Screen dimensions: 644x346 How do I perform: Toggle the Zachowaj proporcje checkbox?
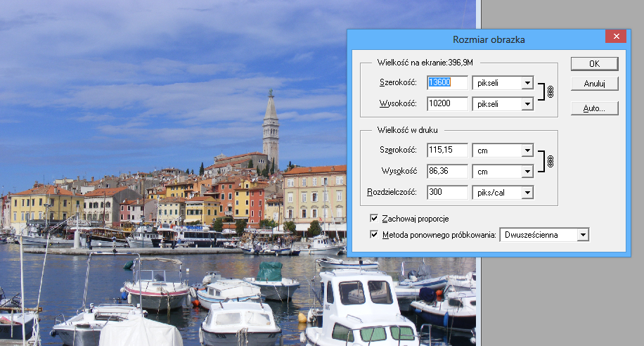[x=374, y=218]
